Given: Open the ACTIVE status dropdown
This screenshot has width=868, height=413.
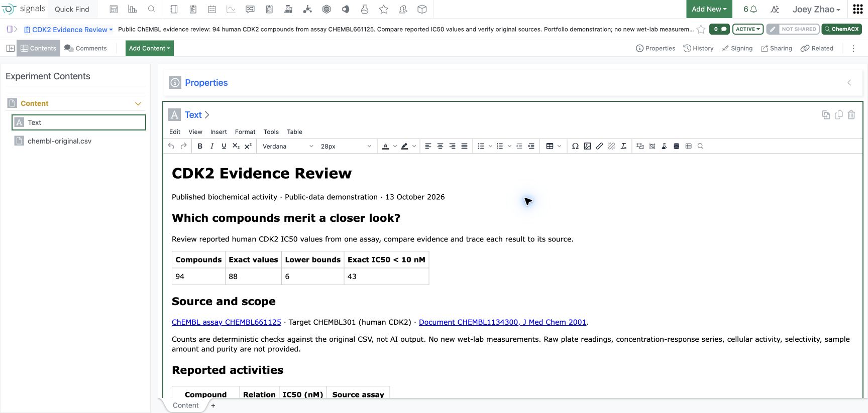Looking at the screenshot, I should point(748,29).
